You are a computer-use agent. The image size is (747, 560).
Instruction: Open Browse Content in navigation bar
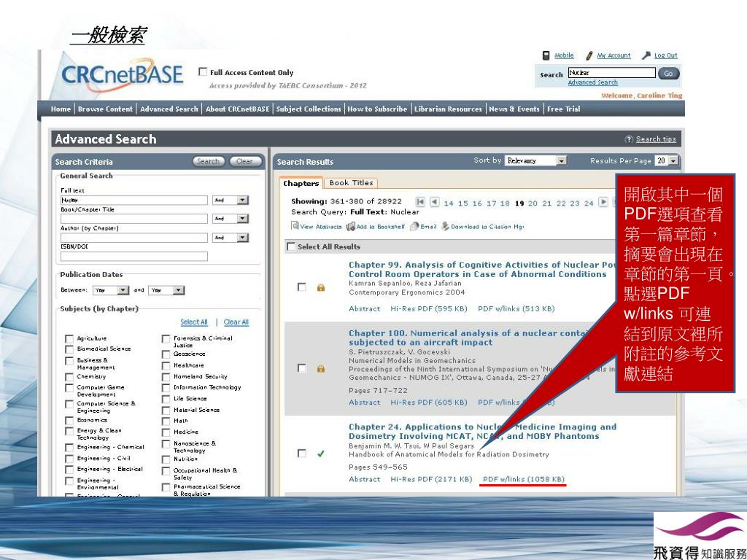(x=105, y=109)
